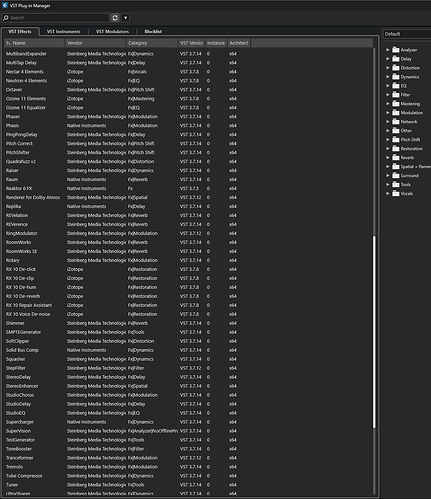Expand the Filter folder
The width and height of the screenshot is (431, 499).
coord(388,95)
